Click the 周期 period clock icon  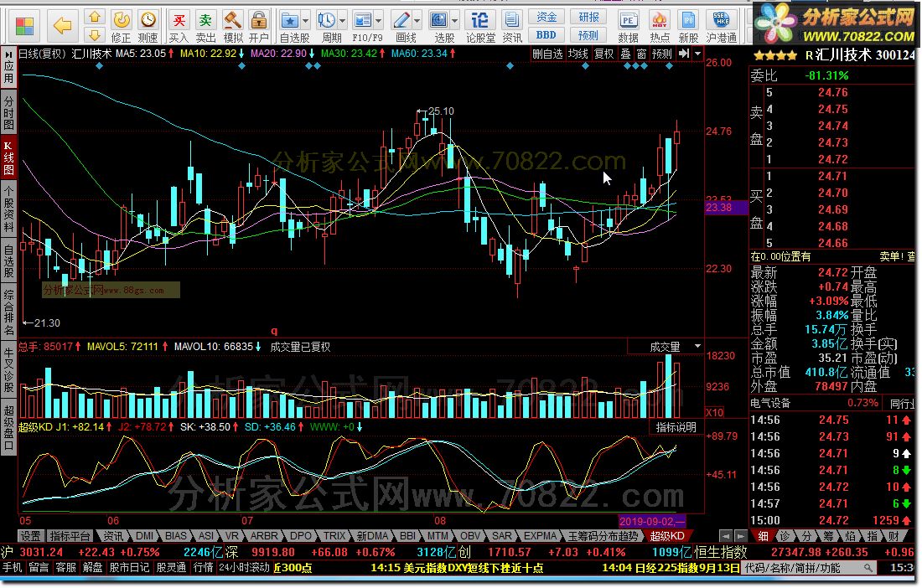tap(326, 21)
